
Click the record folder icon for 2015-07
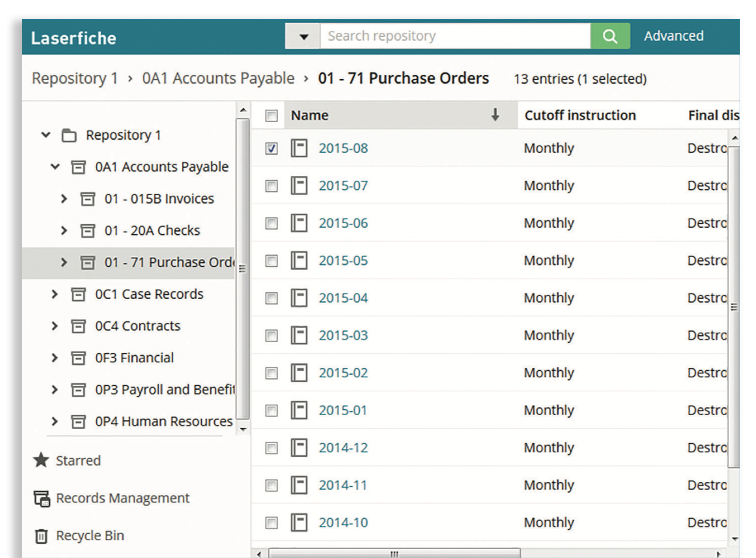click(x=299, y=186)
